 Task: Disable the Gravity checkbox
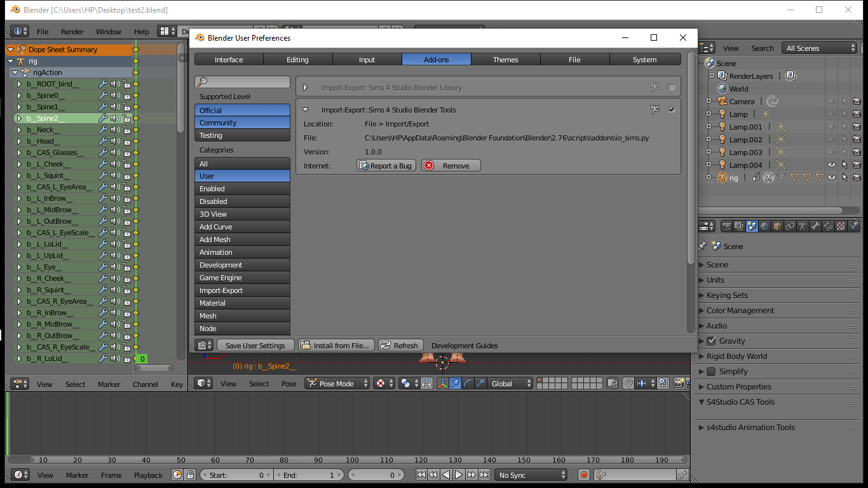click(x=711, y=341)
